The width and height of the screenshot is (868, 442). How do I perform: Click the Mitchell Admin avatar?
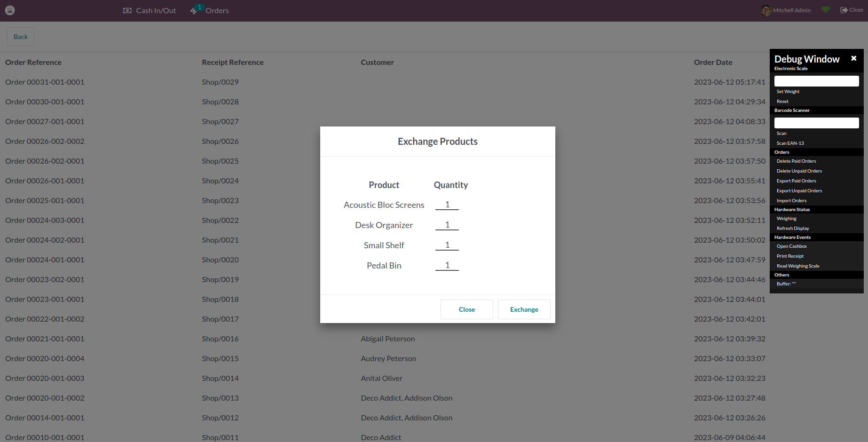(x=766, y=10)
